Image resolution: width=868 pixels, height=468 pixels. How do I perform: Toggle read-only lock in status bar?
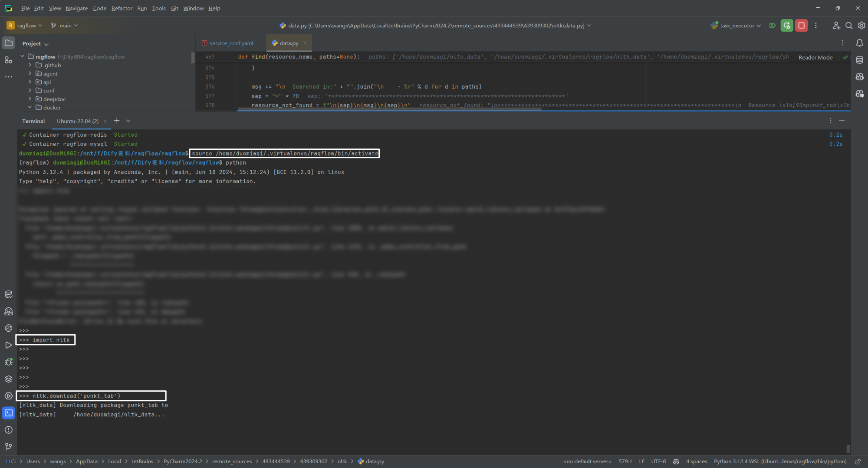[x=858, y=461]
